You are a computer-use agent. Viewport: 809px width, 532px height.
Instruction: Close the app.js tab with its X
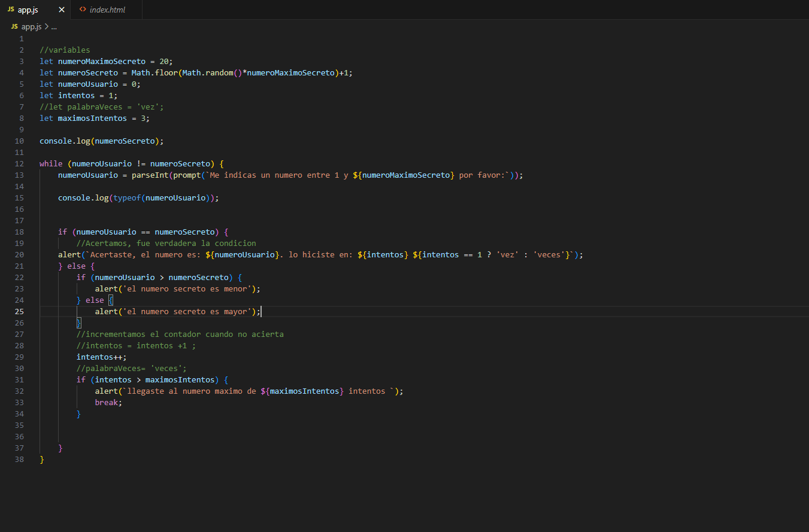[62, 9]
